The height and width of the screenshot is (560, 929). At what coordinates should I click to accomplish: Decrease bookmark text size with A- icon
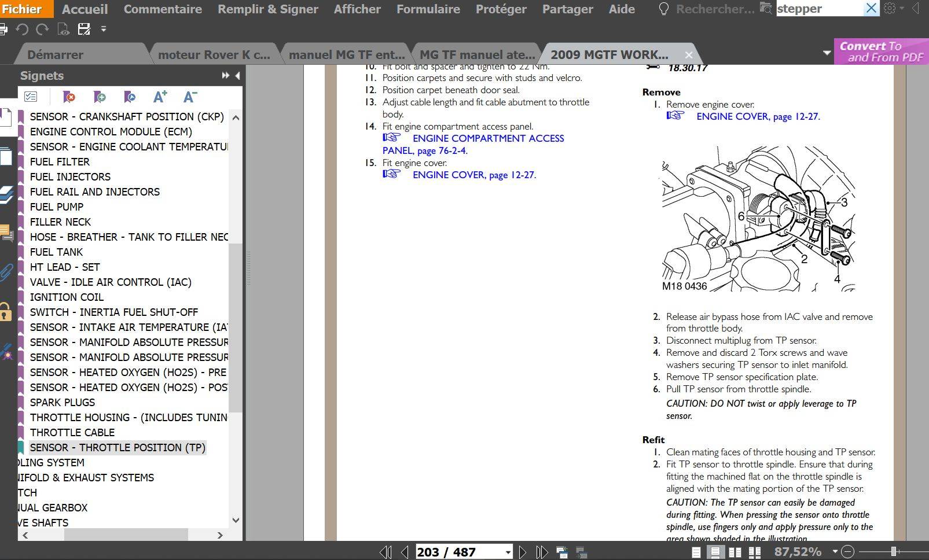tap(189, 97)
